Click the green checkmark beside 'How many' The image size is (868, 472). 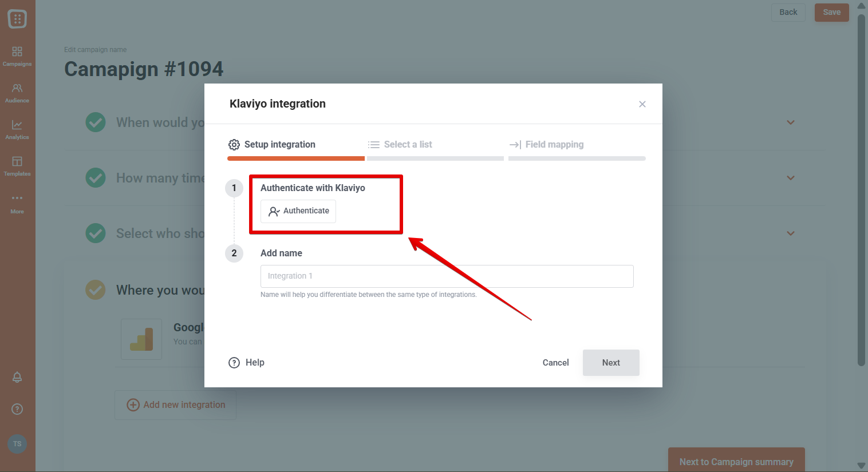(96, 178)
